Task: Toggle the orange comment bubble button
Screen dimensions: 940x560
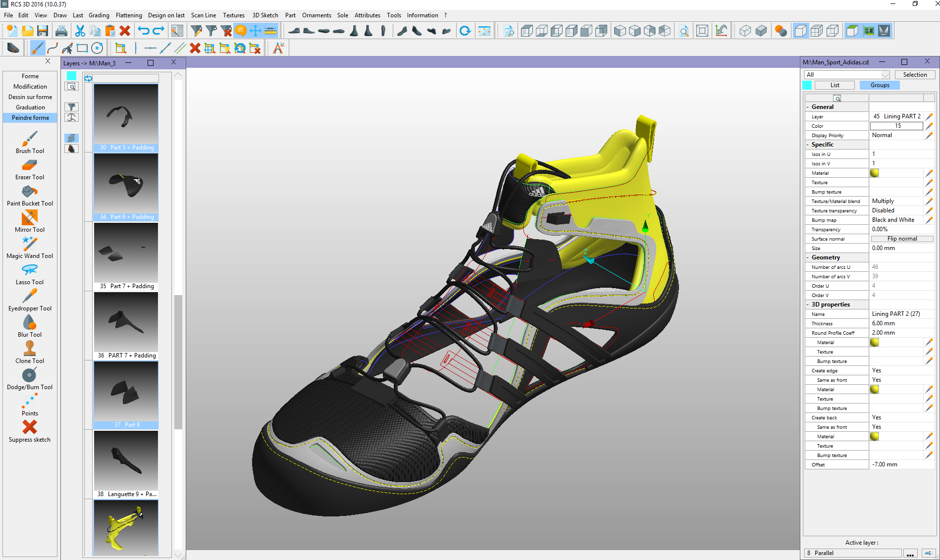Action: pyautogui.click(x=241, y=31)
